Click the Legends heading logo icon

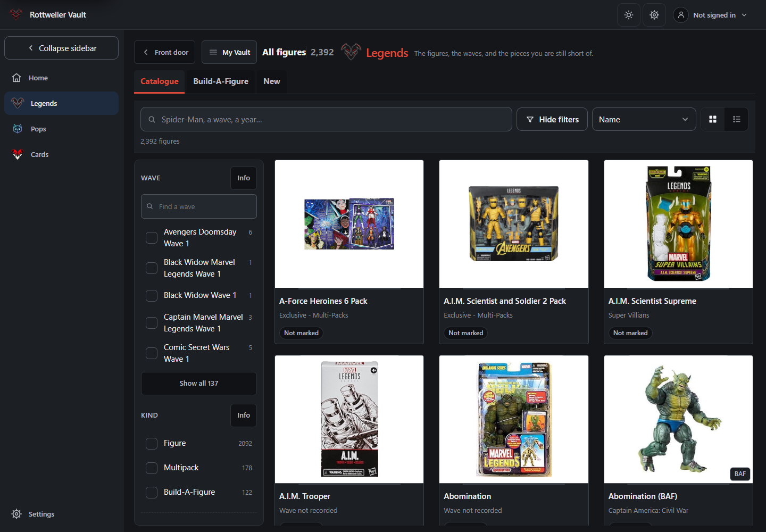[x=351, y=52]
